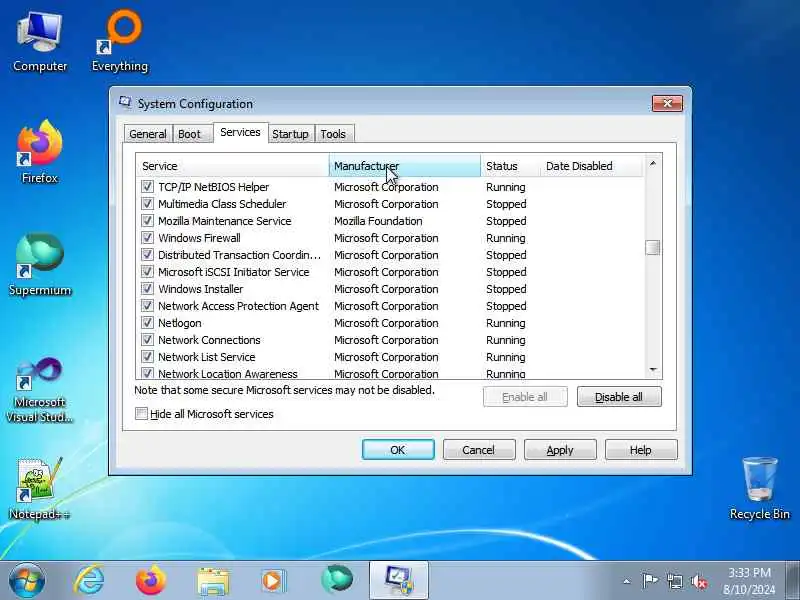Click the scroll up arrow in services list
Viewport: 800px width, 600px height.
(x=653, y=163)
